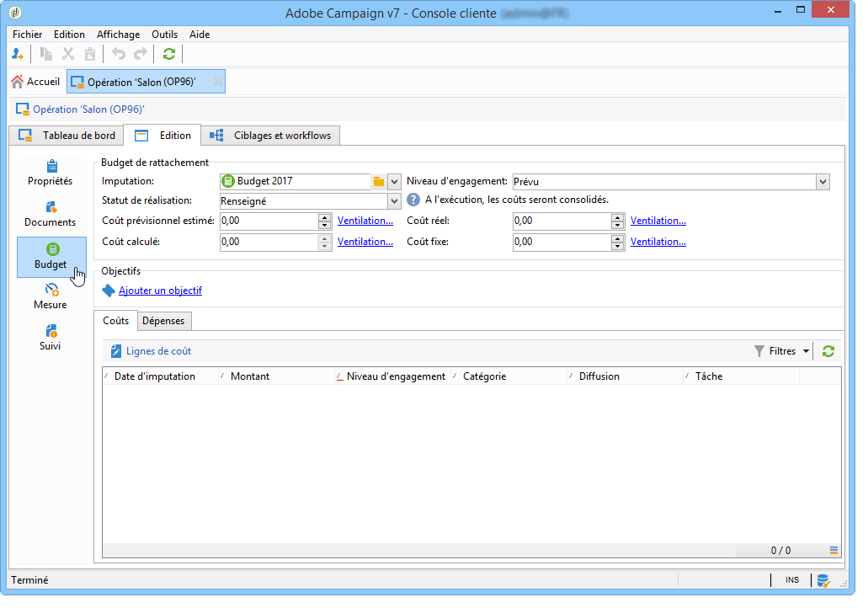Open Ventilation link for Coût calculé
The height and width of the screenshot is (608, 868).
click(x=365, y=242)
